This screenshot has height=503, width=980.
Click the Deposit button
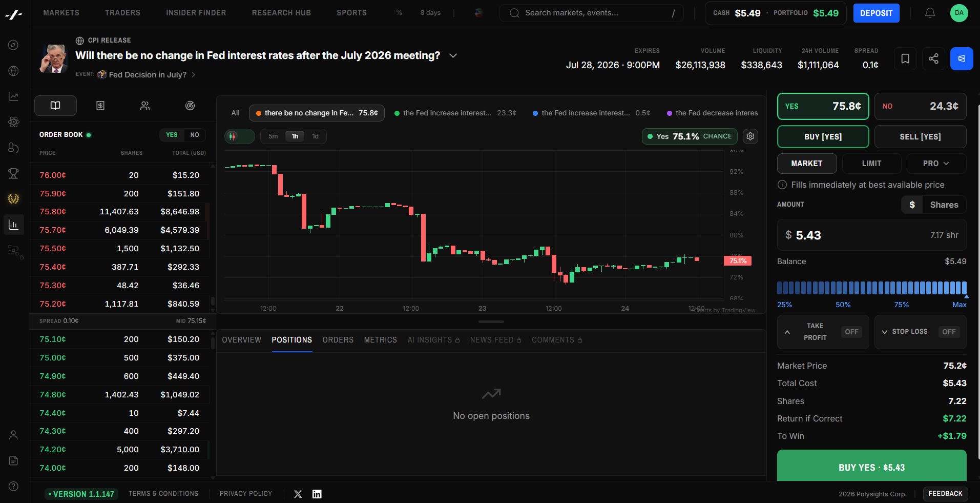[x=876, y=13]
